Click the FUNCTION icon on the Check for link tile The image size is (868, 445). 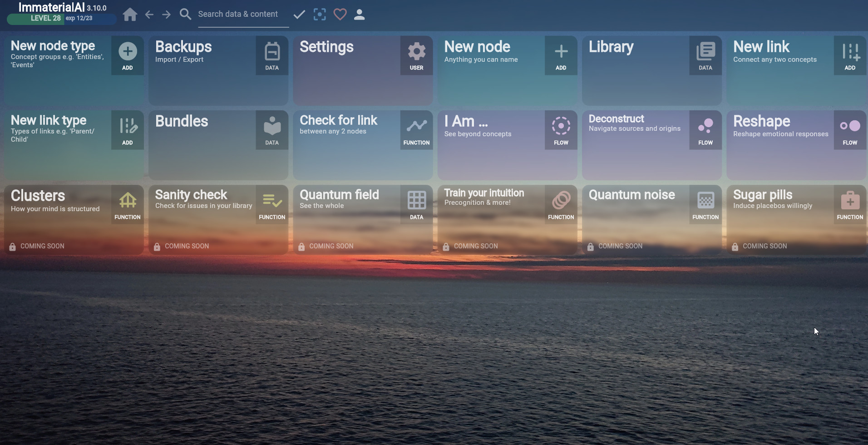point(416,126)
